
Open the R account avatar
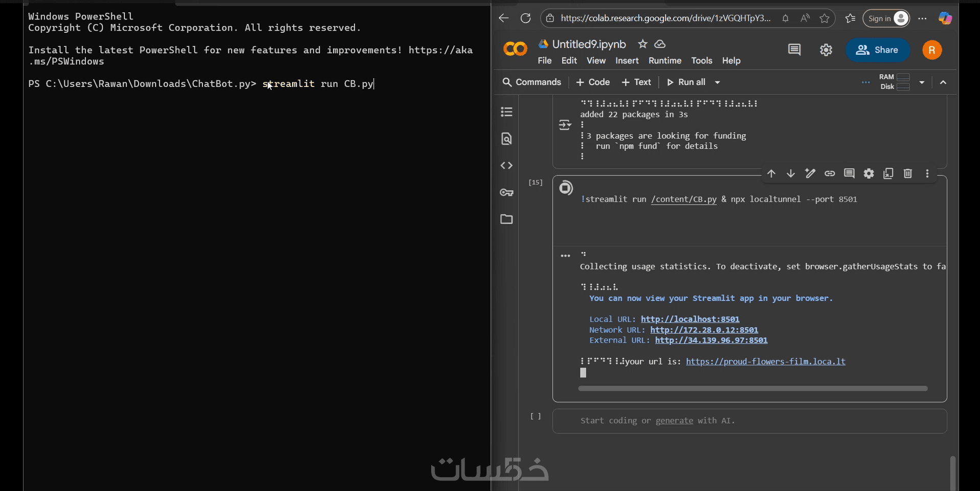(932, 50)
